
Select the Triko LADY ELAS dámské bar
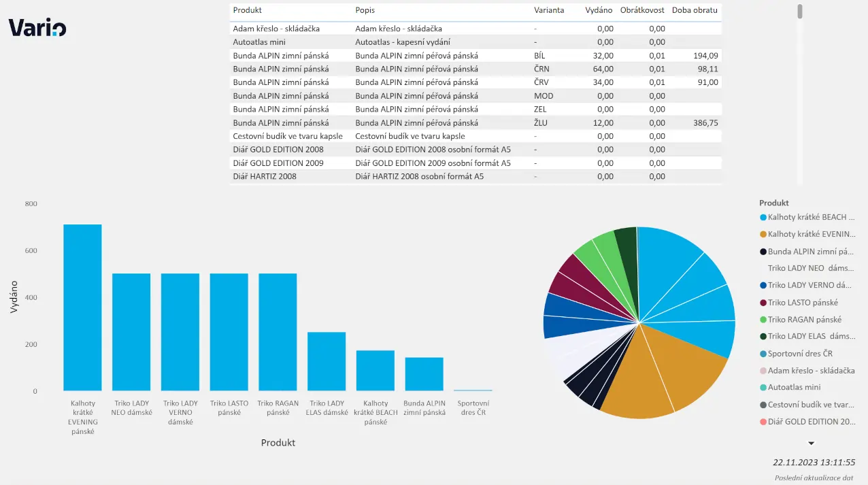tap(327, 361)
